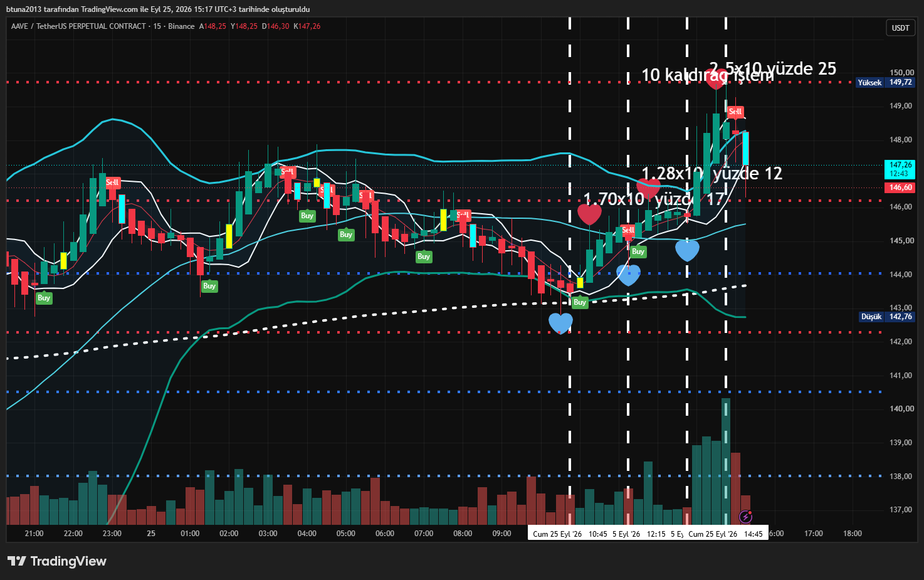The image size is (924, 580).
Task: Open the USDT currency selector
Action: click(901, 28)
